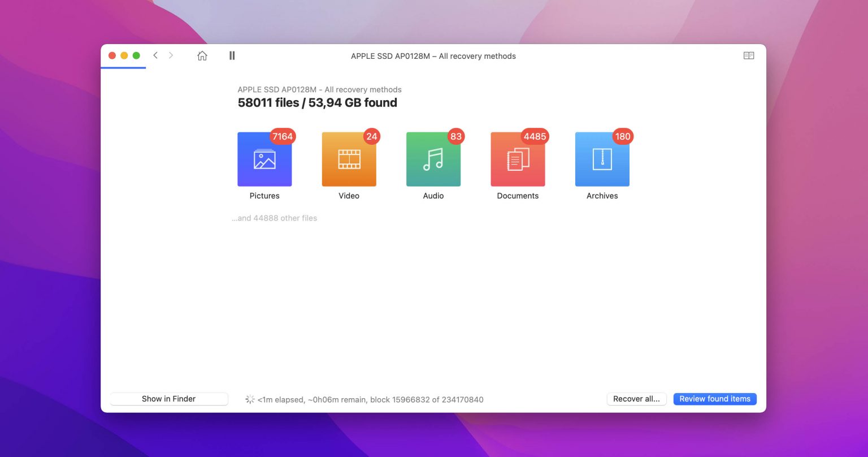Navigate forward using the right chevron
This screenshot has width=868, height=457.
(171, 55)
